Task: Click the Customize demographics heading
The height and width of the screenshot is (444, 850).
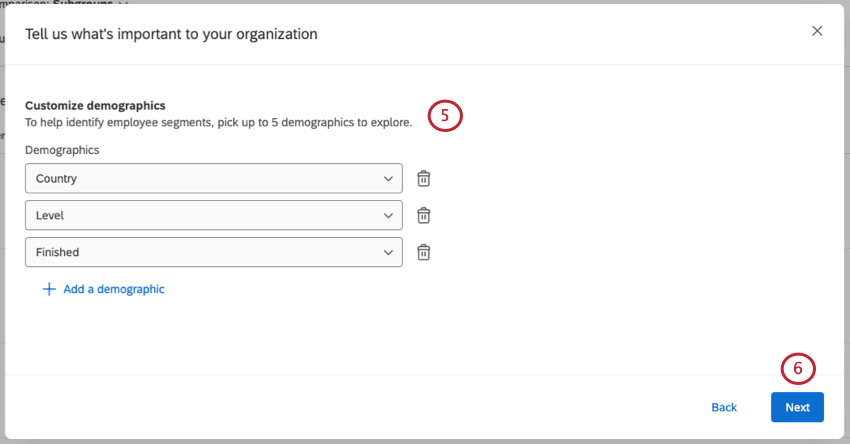Action: 95,105
